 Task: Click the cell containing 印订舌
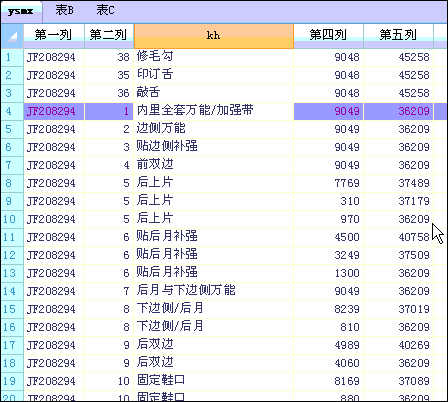click(214, 75)
